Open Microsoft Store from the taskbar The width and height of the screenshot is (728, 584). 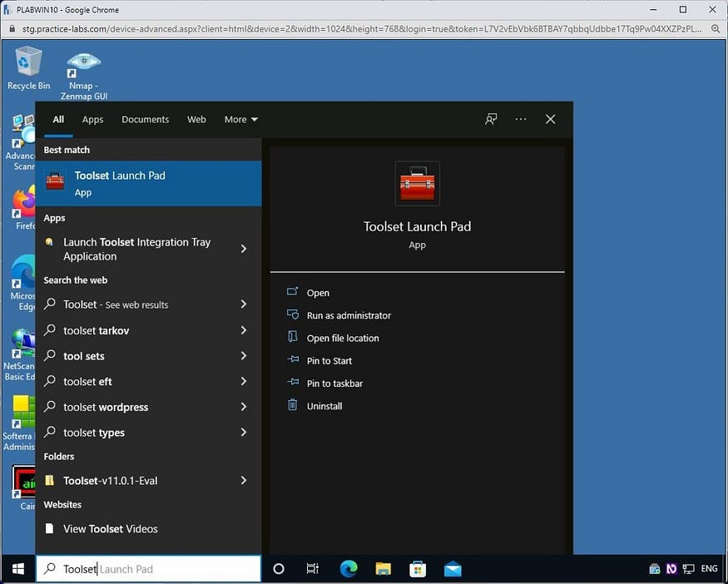coord(418,569)
